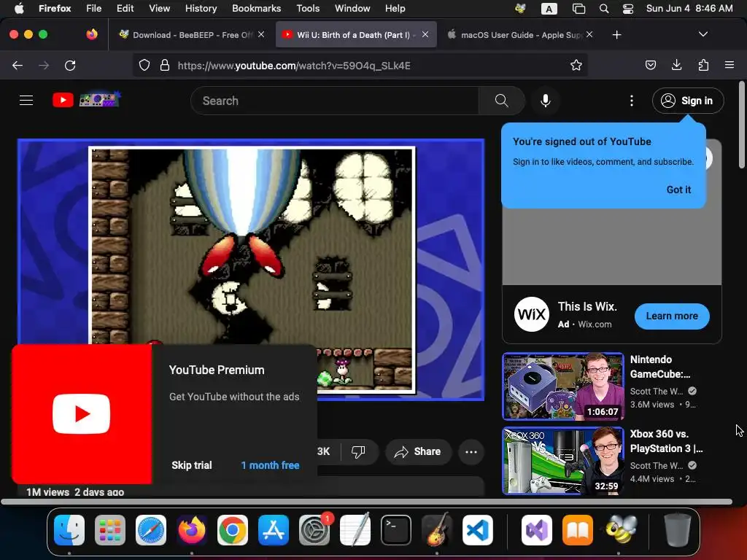The width and height of the screenshot is (747, 560).
Task: Dismiss signed-out notice with Got it
Action: pyautogui.click(x=678, y=190)
